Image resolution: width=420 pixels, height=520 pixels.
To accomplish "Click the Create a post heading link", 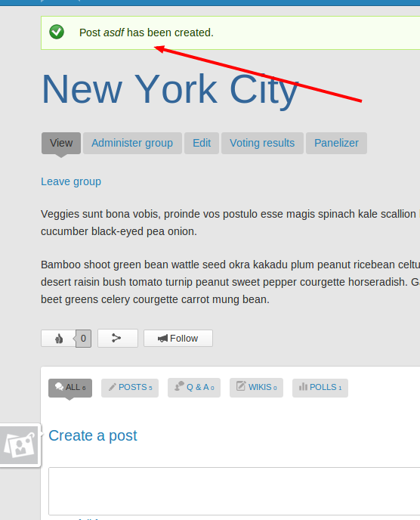I will click(93, 436).
